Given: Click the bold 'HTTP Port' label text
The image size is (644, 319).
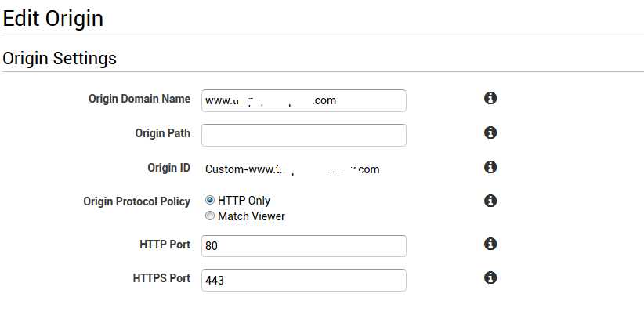Looking at the screenshot, I should tap(165, 245).
